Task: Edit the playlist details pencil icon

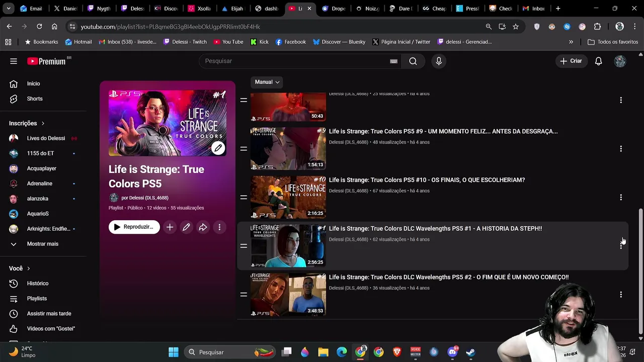Action: (x=186, y=227)
